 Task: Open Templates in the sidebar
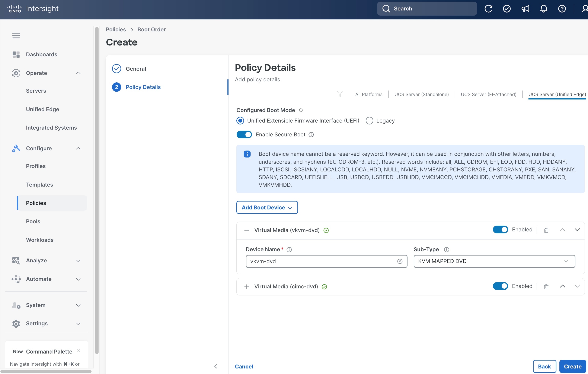39,185
